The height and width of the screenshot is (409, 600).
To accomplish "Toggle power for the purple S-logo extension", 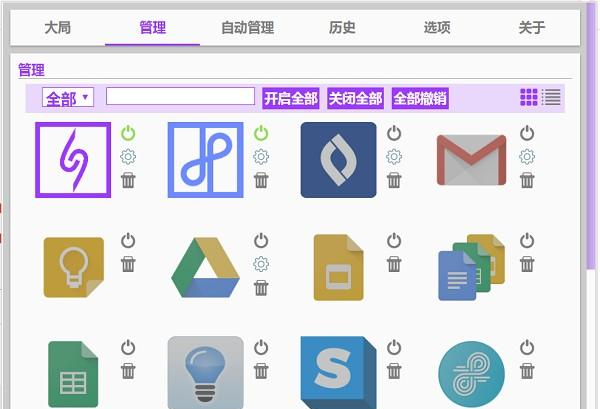I will (x=128, y=133).
